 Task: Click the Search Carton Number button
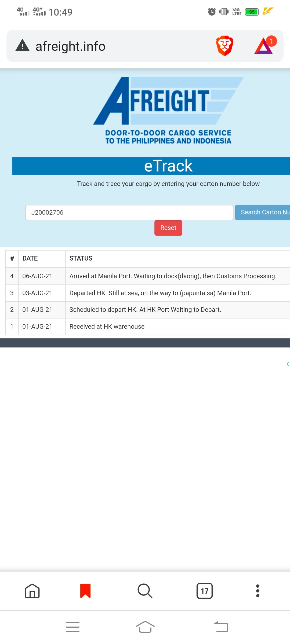[x=263, y=213]
